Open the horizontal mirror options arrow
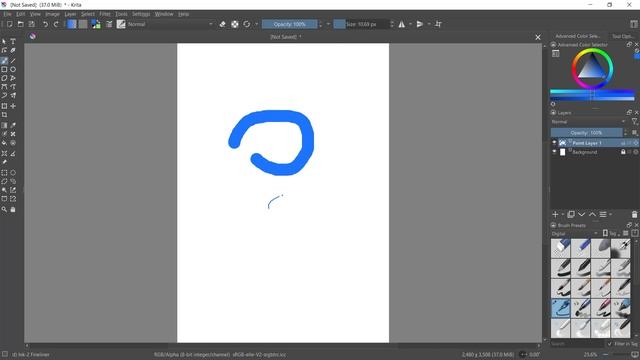640x360 pixels. tap(411, 24)
